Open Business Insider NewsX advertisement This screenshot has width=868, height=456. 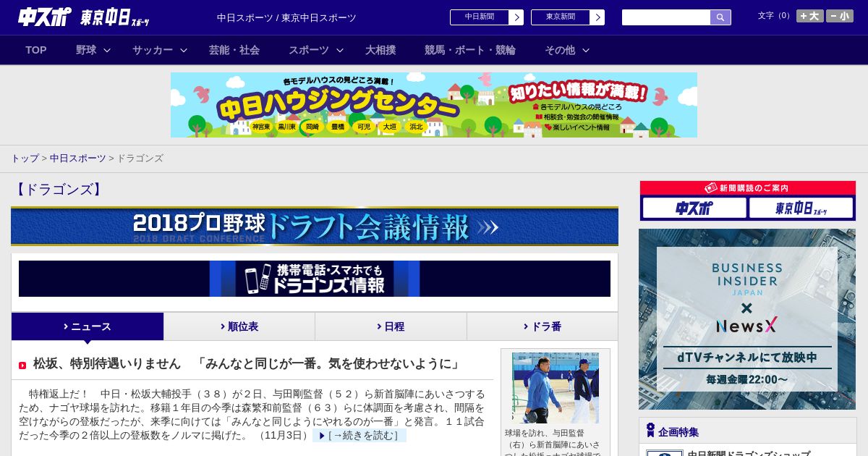[x=747, y=319]
